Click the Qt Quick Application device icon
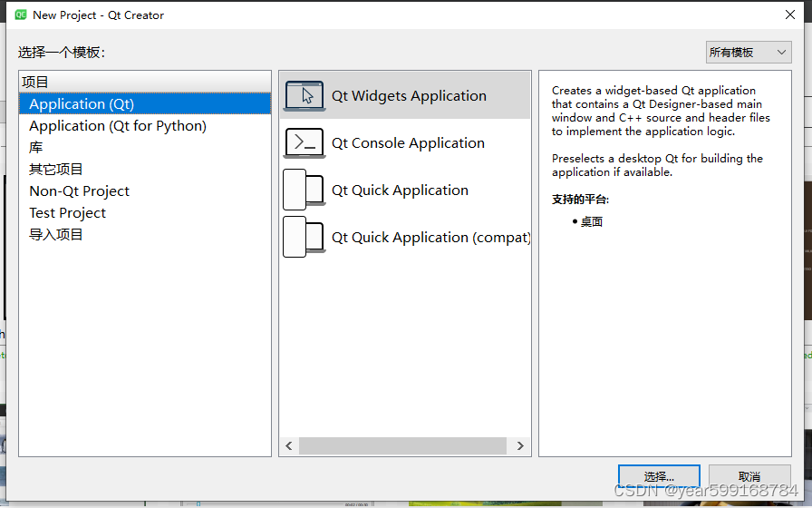 point(304,190)
